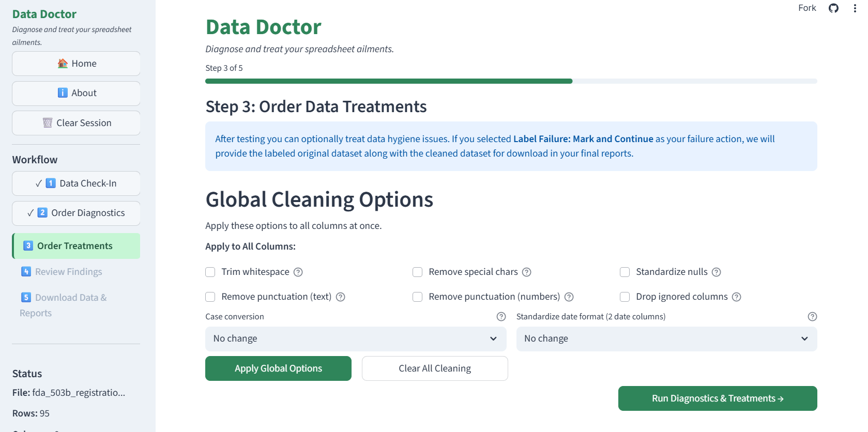Click the help icon next to Remove special chars
The height and width of the screenshot is (432, 868).
coord(527,272)
